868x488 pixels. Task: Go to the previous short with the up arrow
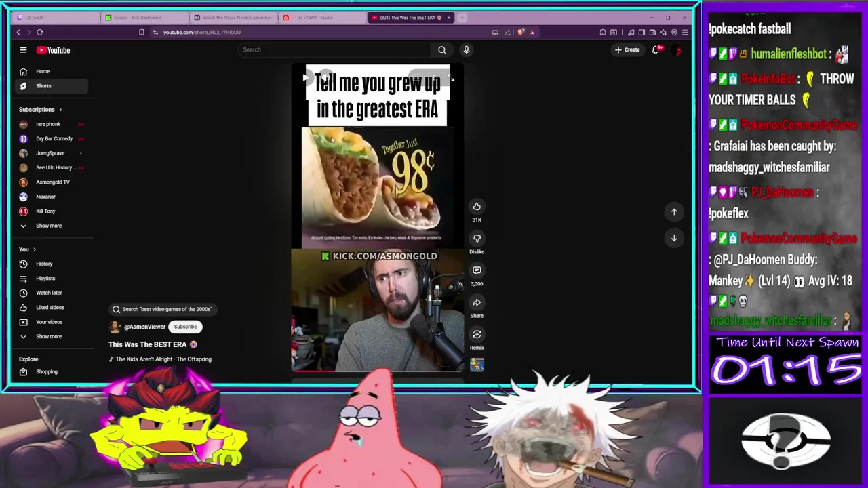pyautogui.click(x=674, y=212)
